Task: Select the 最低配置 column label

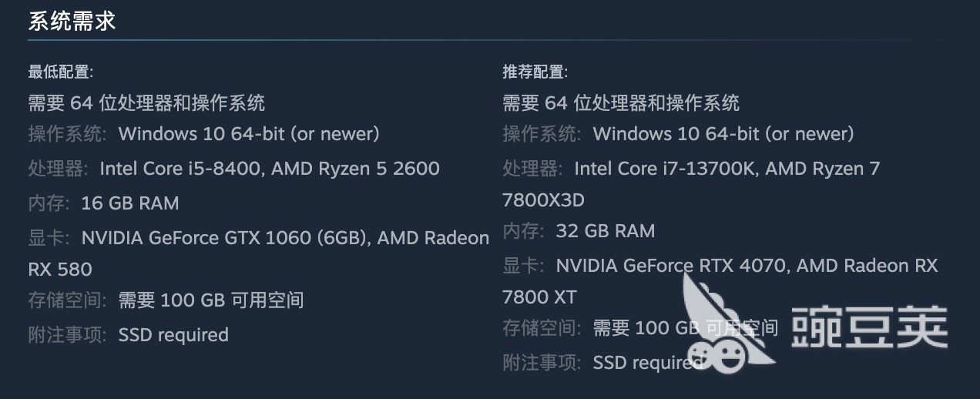Action: pos(61,72)
